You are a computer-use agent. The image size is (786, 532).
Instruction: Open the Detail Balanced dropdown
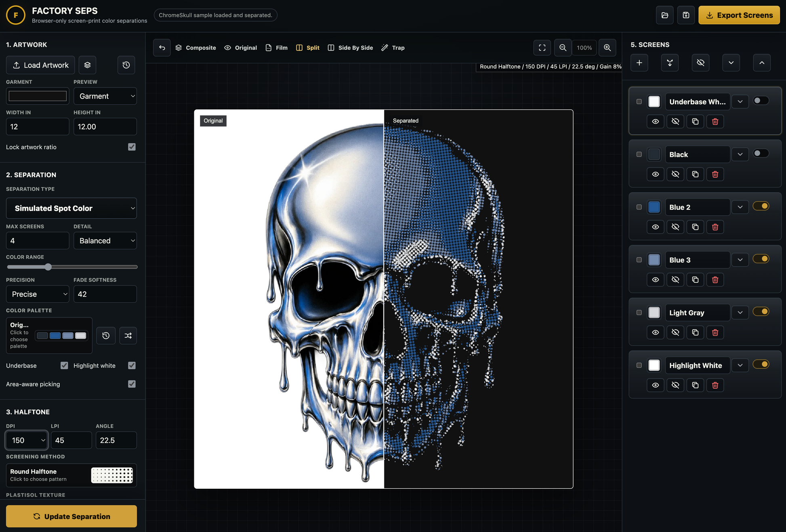click(x=105, y=241)
